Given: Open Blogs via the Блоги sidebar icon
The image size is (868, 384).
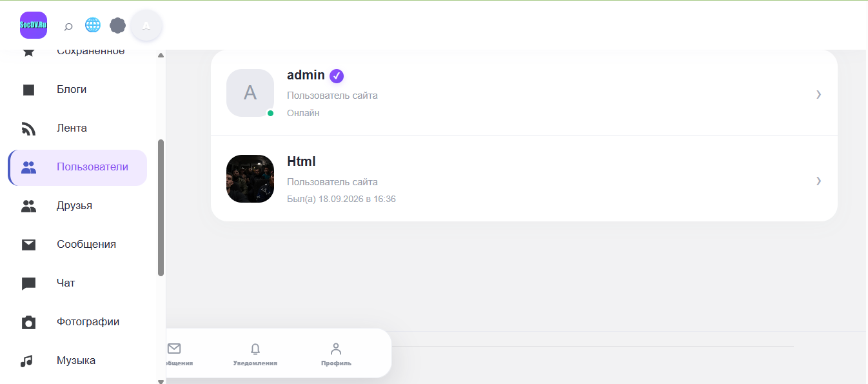Looking at the screenshot, I should coord(28,90).
